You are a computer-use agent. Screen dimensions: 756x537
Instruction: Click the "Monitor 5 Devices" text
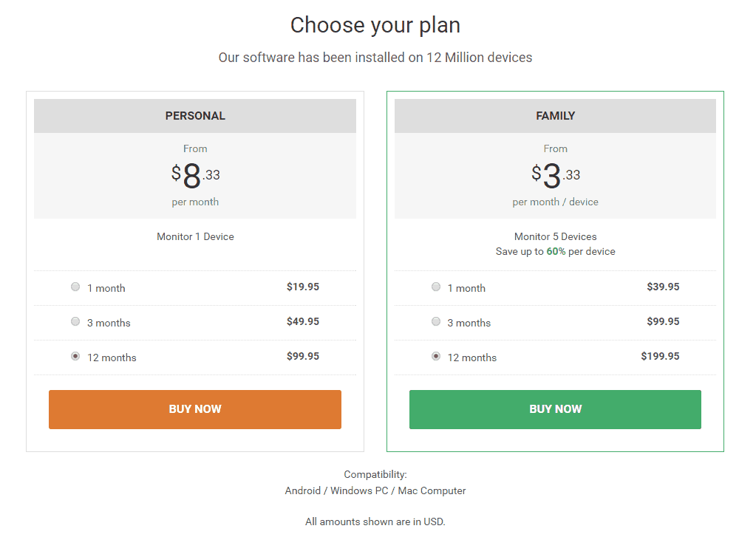pos(555,237)
